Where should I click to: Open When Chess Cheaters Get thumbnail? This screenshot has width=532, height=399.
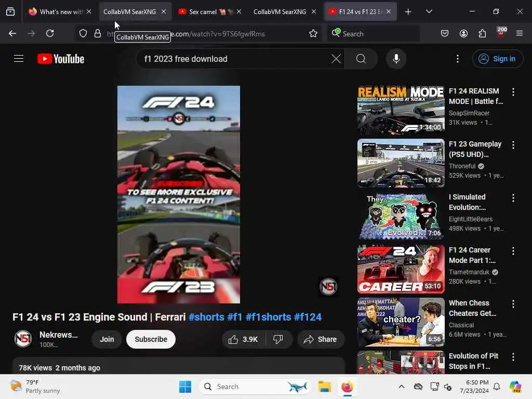click(401, 322)
